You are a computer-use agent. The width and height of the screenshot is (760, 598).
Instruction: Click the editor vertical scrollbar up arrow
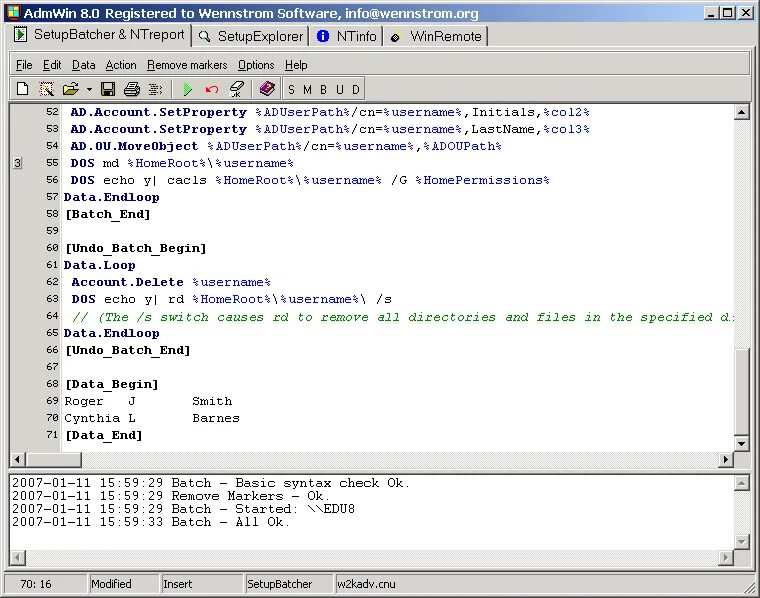pyautogui.click(x=742, y=113)
